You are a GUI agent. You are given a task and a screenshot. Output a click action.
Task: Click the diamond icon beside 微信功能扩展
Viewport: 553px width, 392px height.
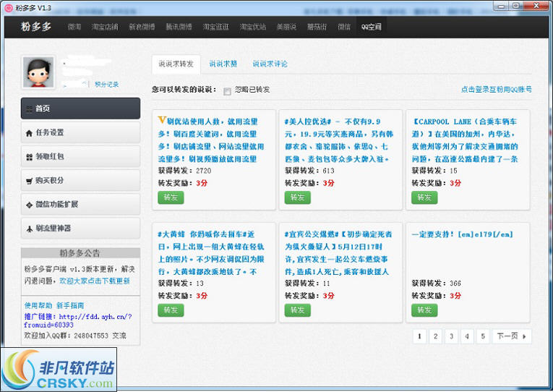(29, 205)
